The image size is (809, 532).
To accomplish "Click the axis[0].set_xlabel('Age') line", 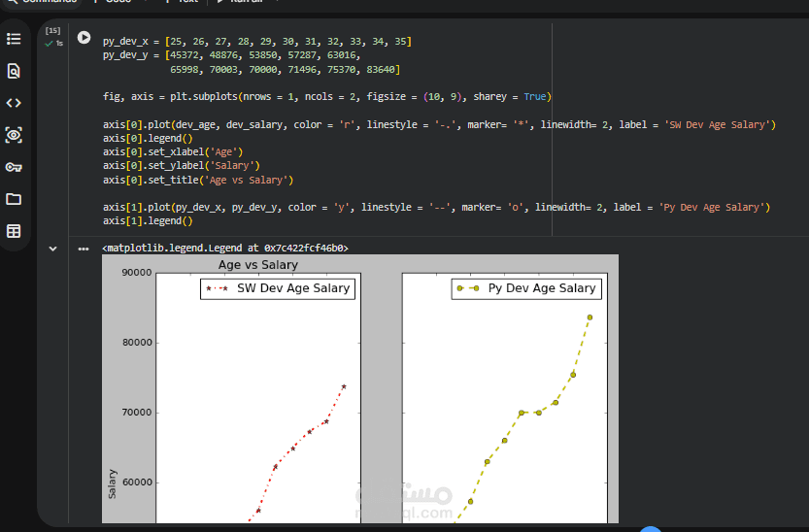I will [x=172, y=152].
